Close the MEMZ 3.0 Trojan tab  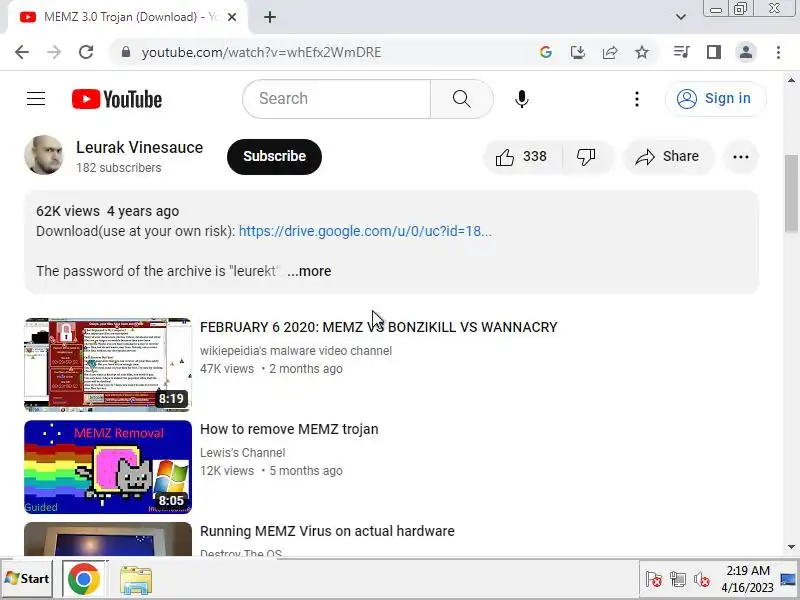pos(232,17)
